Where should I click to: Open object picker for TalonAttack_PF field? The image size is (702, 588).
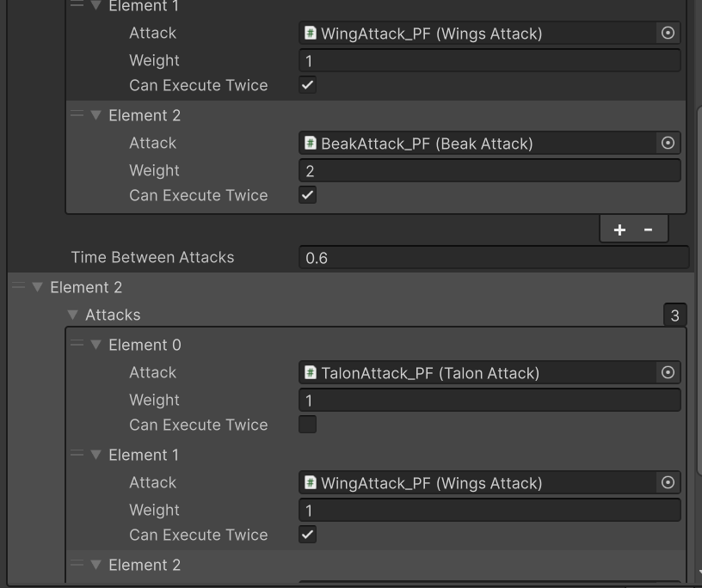(x=668, y=373)
